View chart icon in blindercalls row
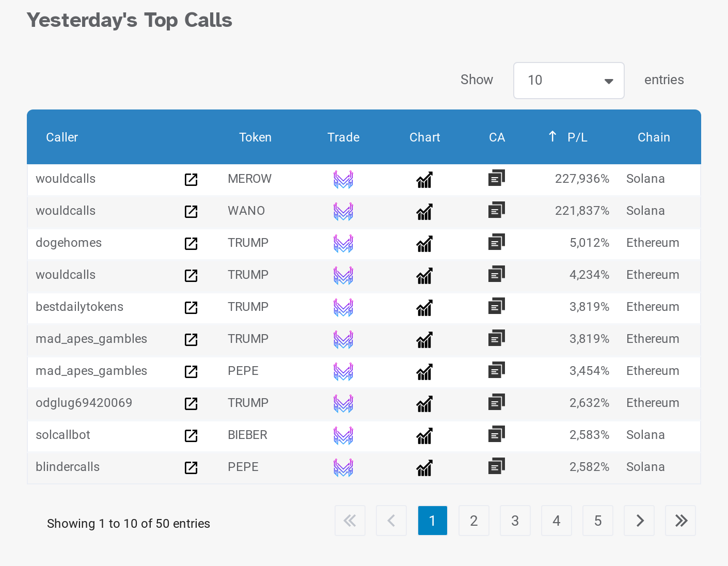728x566 pixels. coord(424,467)
